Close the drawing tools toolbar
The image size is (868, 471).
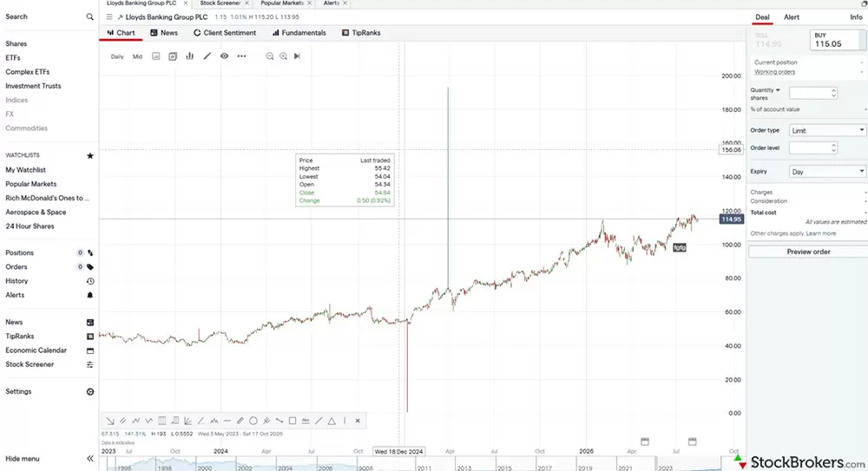tap(358, 421)
